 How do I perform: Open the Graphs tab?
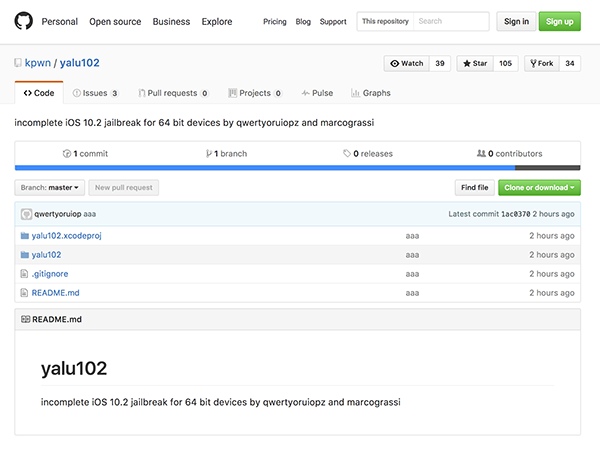pos(371,93)
